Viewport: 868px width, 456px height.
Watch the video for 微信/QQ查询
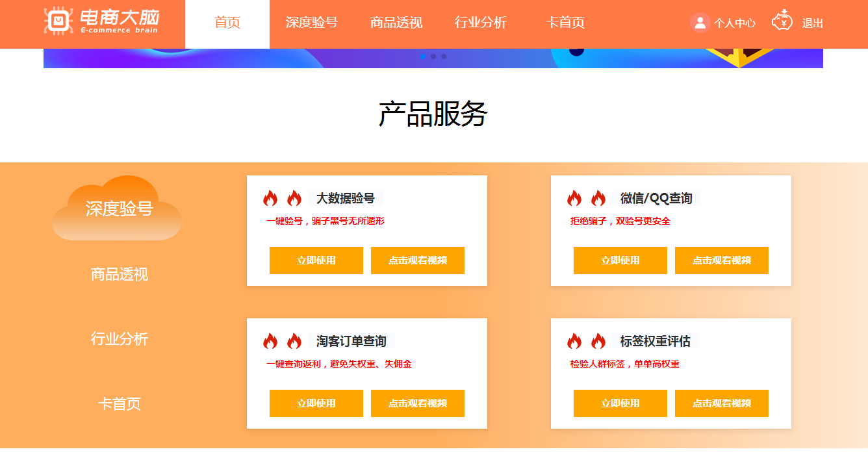[x=722, y=260]
